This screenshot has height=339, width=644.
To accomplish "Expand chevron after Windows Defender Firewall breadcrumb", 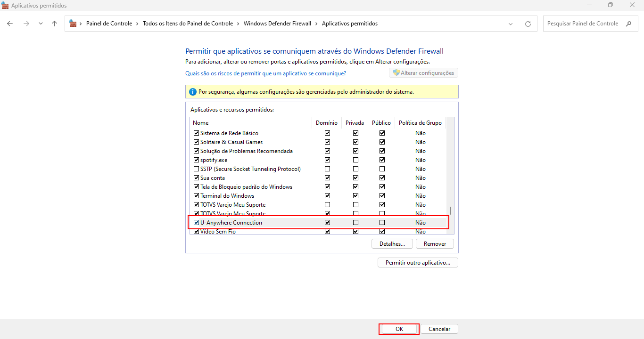I will [317, 24].
